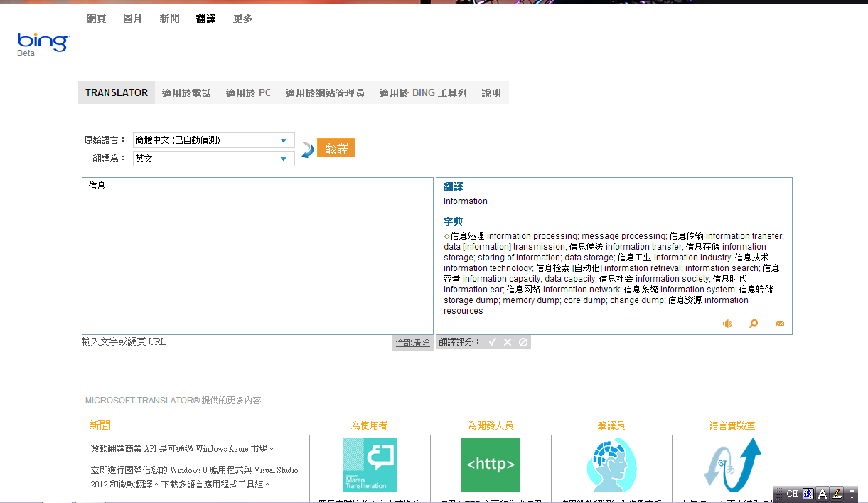
Task: Expand the IME language bar options arrow
Action: pos(852,494)
